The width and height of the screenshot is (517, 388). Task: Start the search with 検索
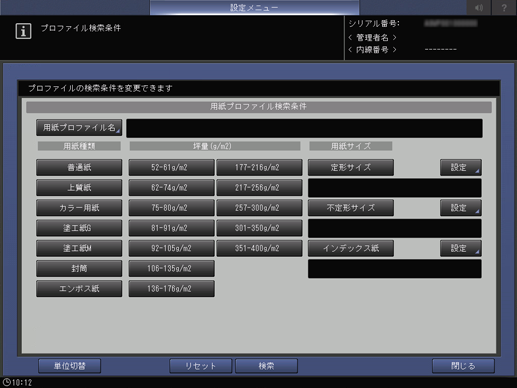(266, 366)
